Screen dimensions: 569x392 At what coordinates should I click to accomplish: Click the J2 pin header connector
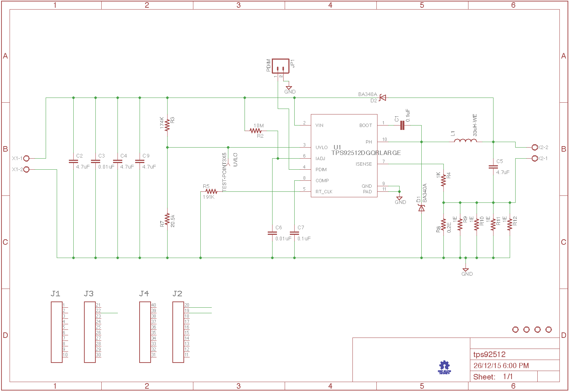coord(178,332)
